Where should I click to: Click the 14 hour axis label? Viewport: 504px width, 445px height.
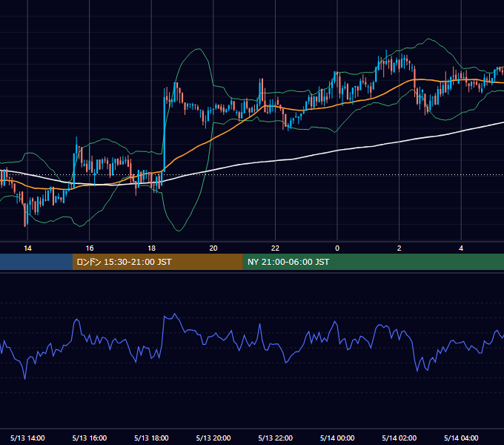coord(27,248)
